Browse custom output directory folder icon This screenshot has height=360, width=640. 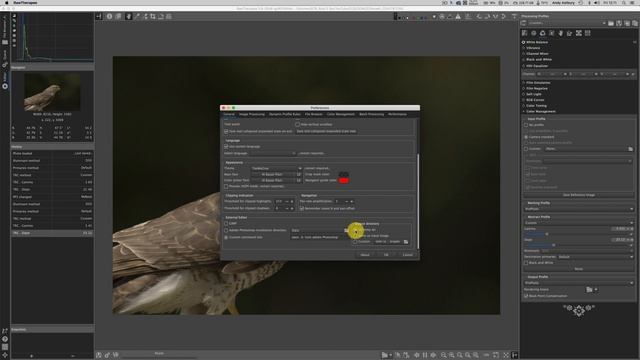tap(406, 242)
